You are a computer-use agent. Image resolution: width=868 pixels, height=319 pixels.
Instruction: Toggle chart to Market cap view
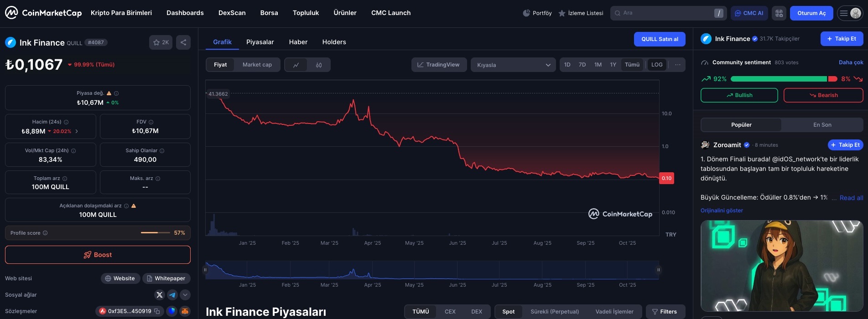click(257, 65)
